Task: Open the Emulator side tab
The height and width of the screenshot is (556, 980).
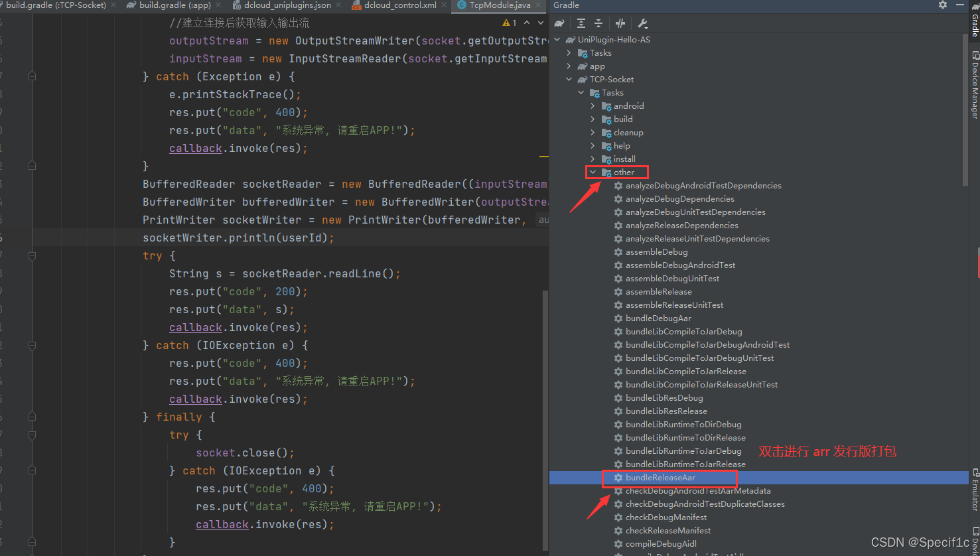Action: (974, 490)
